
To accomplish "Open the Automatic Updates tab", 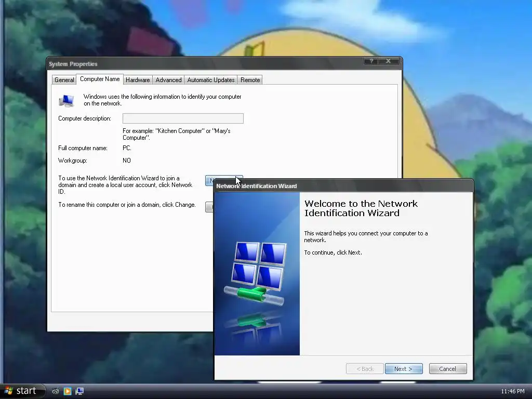I will point(211,79).
